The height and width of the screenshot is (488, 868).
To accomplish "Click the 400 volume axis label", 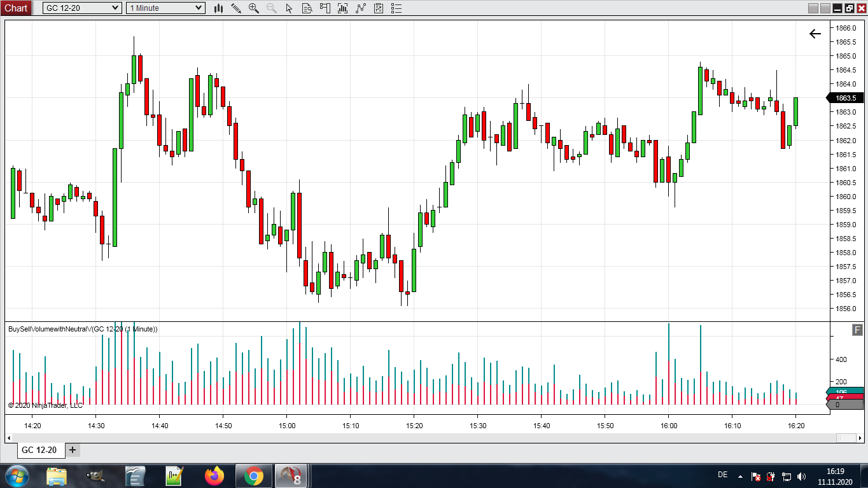I will point(841,359).
